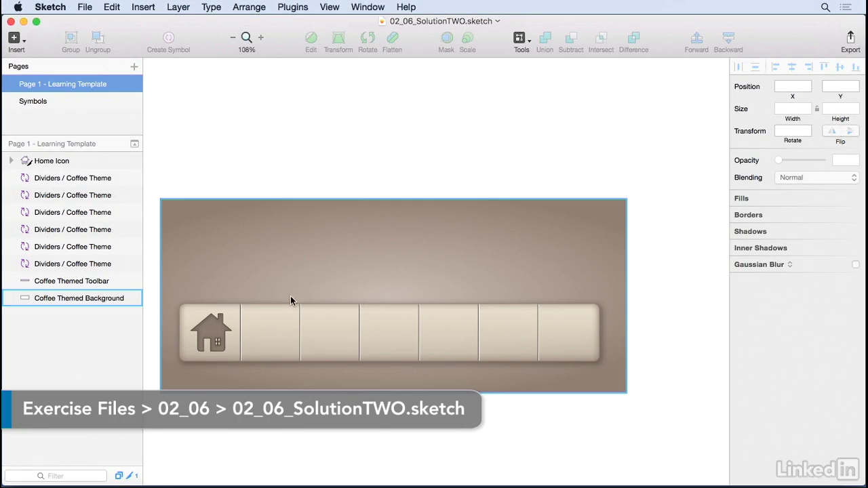Move layer Forward with toolbar icon
Screen dimensions: 868x488
696,38
